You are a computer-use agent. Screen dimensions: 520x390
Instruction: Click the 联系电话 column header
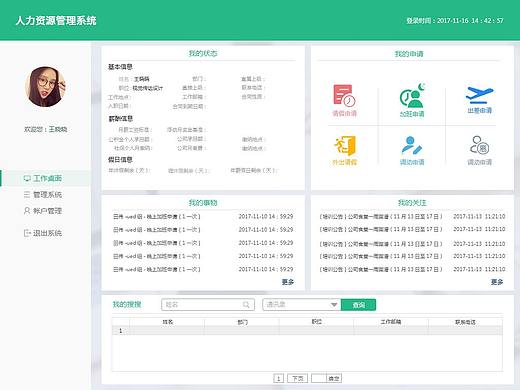click(x=465, y=322)
